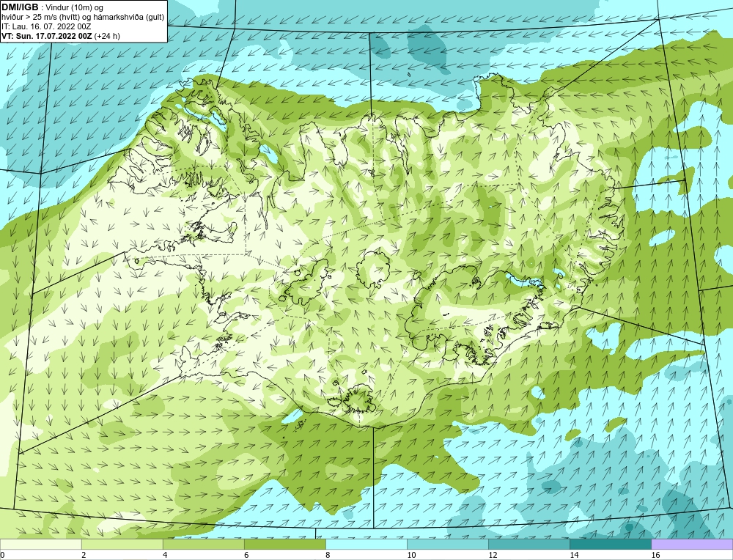Click the legend value label 10

(411, 555)
